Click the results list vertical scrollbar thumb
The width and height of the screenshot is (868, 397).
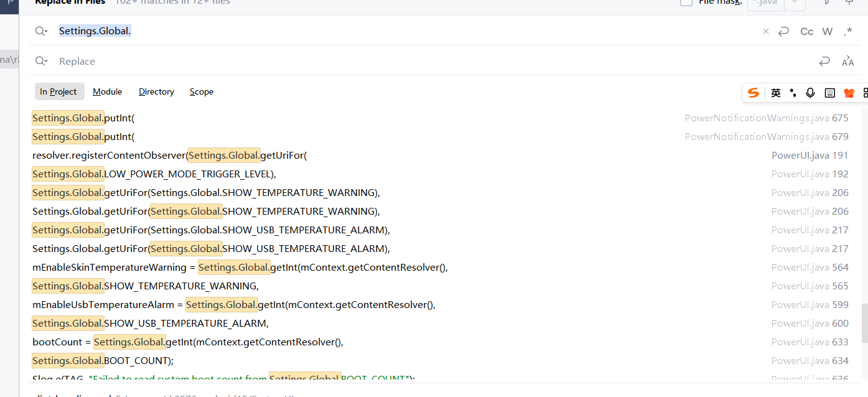tap(864, 323)
